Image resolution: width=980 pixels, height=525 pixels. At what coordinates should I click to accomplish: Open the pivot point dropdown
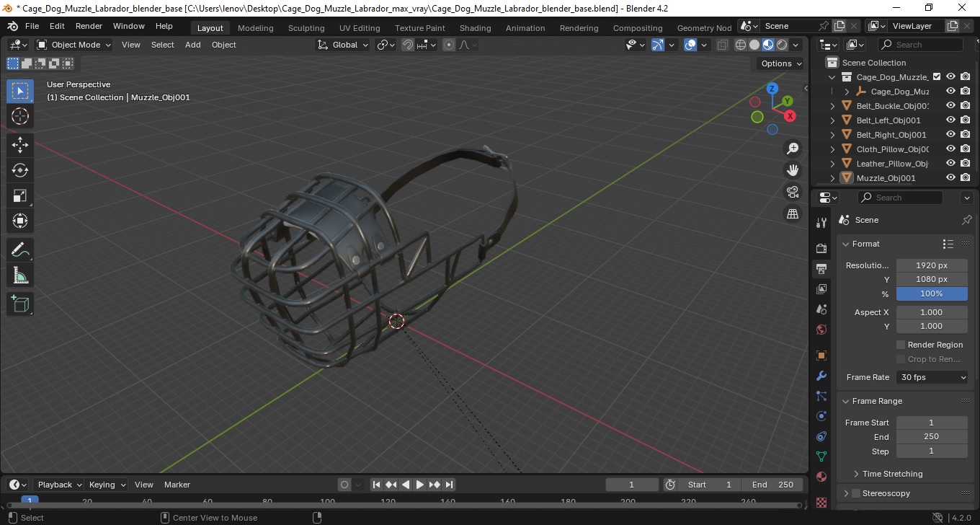[386, 45]
